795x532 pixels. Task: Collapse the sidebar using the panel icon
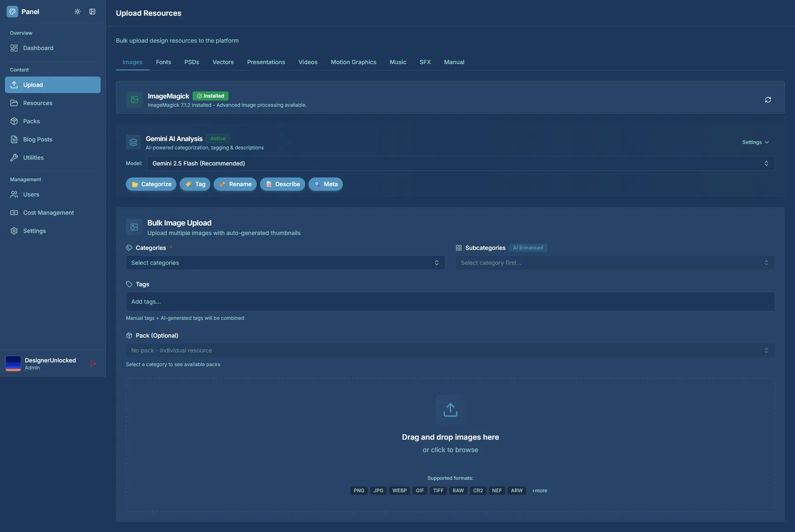pyautogui.click(x=92, y=12)
